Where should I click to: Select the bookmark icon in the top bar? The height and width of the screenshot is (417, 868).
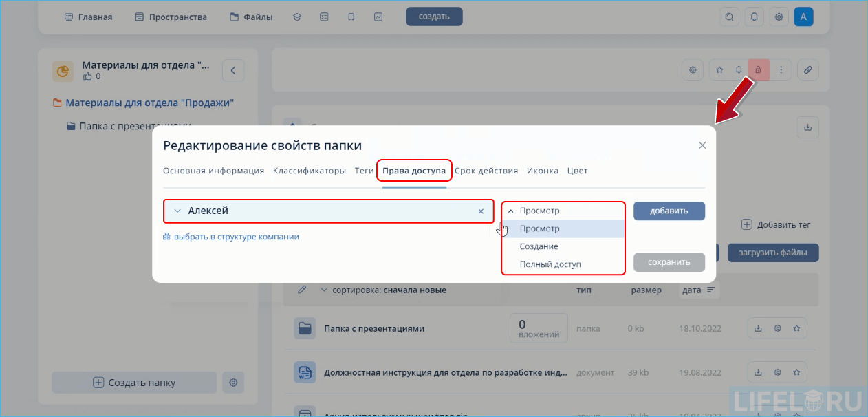click(351, 17)
